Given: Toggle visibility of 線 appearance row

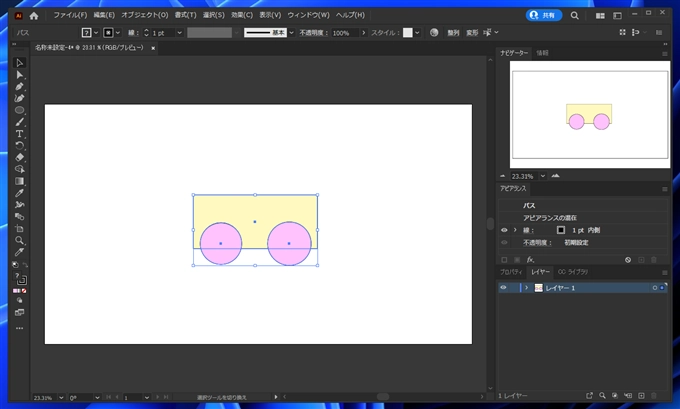Looking at the screenshot, I should tap(504, 230).
